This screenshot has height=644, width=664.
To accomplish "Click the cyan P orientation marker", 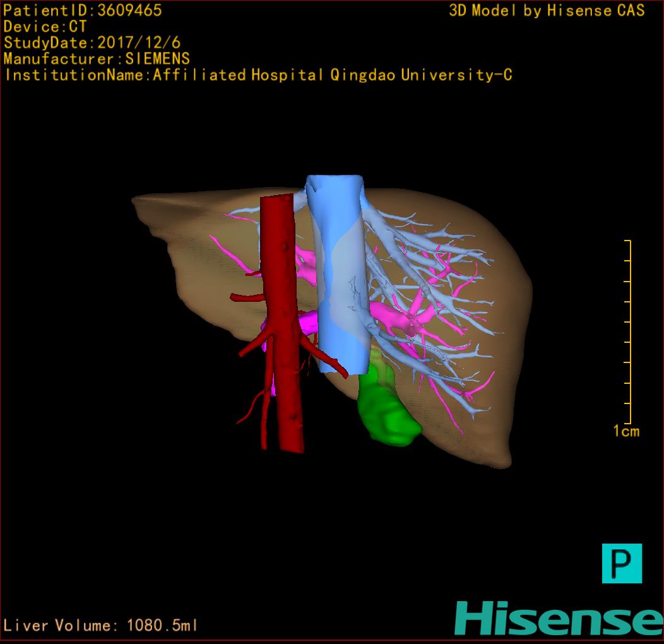I will click(622, 563).
